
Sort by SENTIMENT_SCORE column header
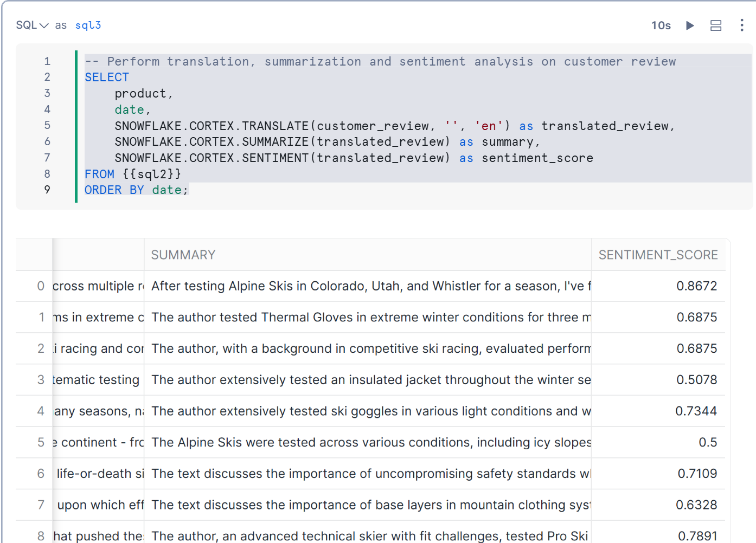(657, 255)
